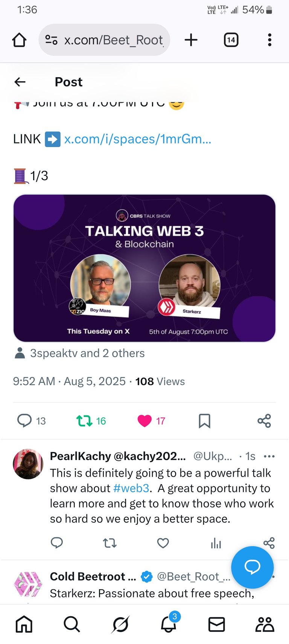This screenshot has width=289, height=644.
Task: Open the site info icon in address bar
Action: (x=51, y=40)
